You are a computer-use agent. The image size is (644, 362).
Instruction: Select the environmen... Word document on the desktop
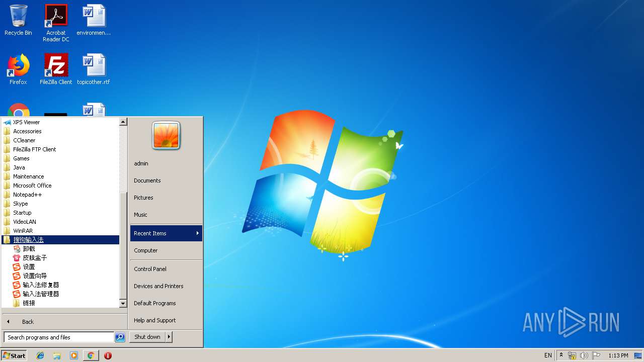[94, 20]
